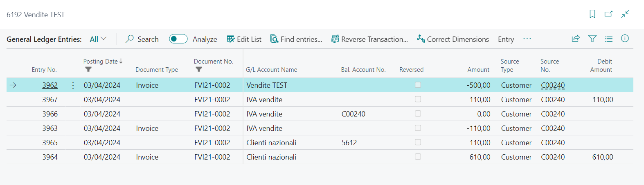Click the bookmark icon in page header
Viewport: 644px width, 185px height.
[x=592, y=14]
